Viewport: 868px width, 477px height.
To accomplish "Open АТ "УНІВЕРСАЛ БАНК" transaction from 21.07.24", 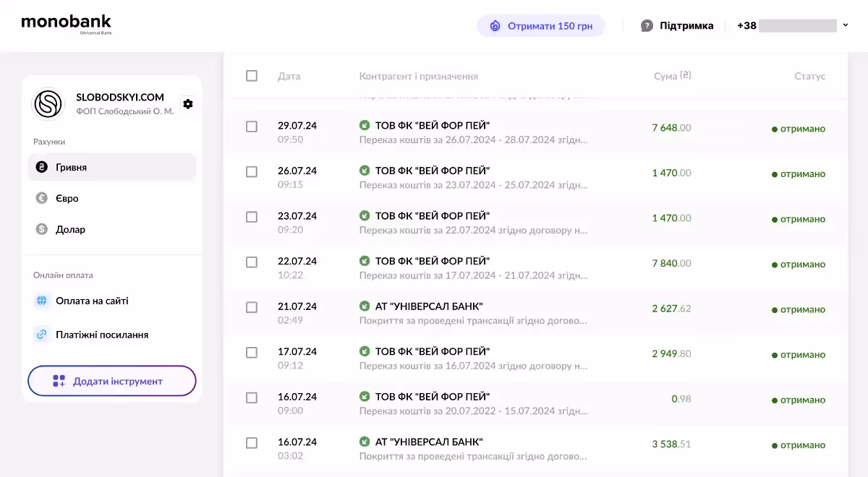I will pos(429,306).
